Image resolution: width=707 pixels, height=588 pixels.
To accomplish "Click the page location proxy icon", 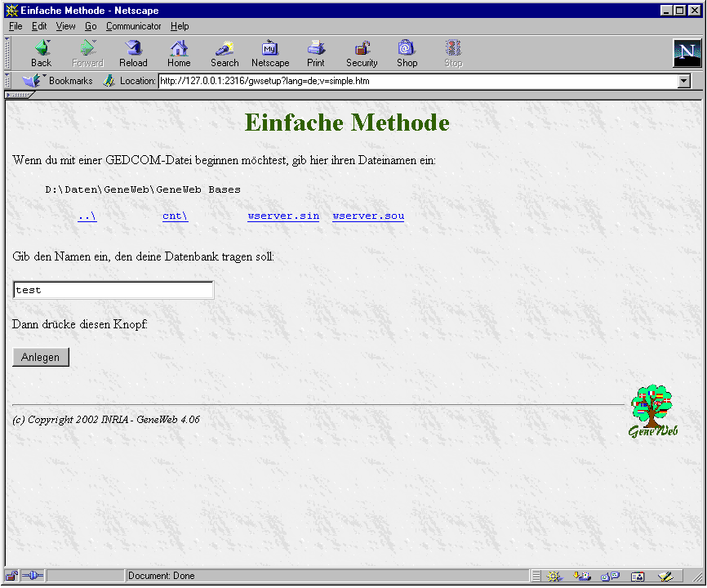I will pyautogui.click(x=109, y=81).
